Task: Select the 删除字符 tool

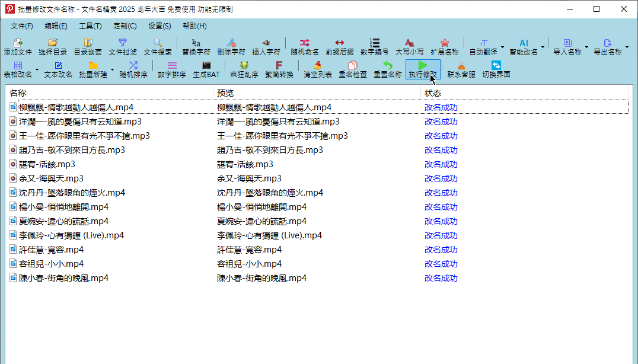Action: (231, 47)
